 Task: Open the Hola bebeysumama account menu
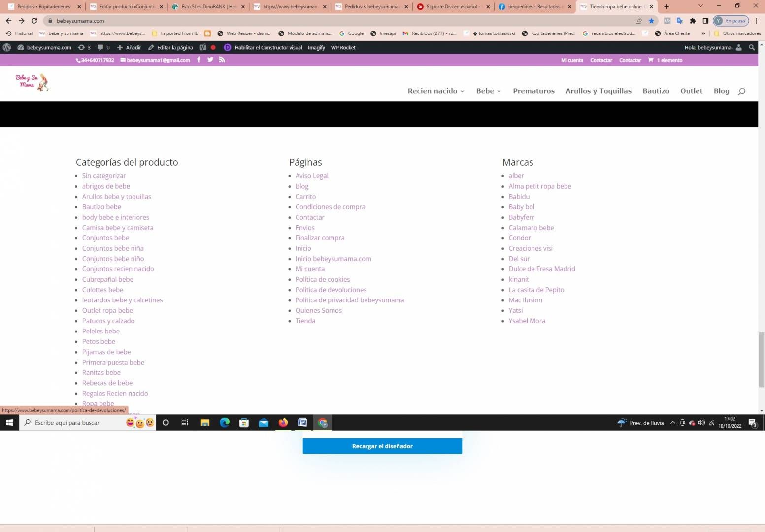point(713,47)
